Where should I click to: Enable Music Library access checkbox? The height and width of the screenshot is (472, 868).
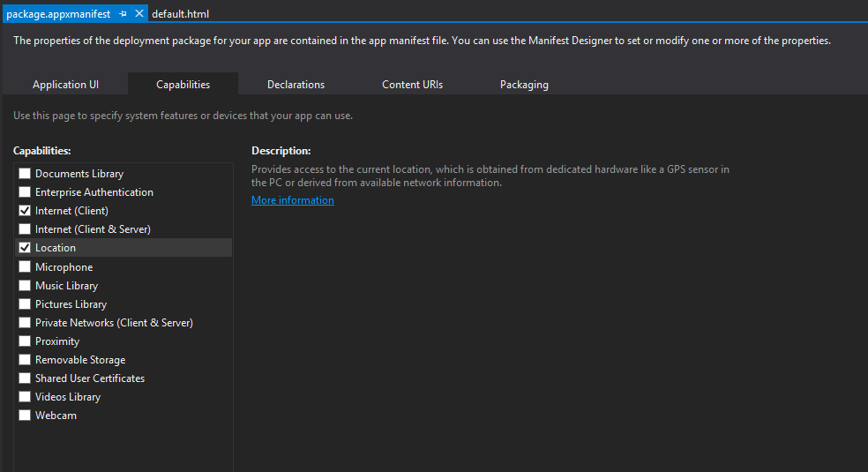pos(25,286)
